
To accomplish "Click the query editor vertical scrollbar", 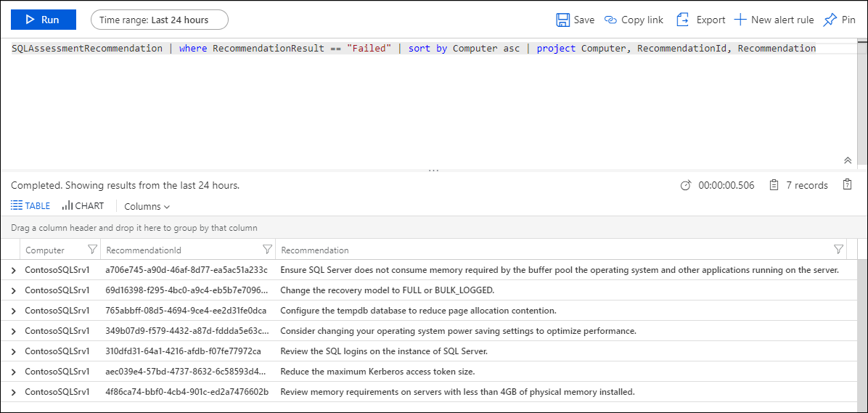I will point(861,102).
